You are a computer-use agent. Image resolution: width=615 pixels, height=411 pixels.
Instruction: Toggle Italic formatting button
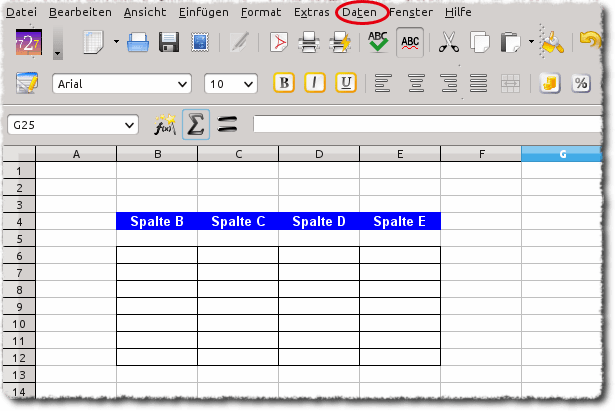(315, 83)
